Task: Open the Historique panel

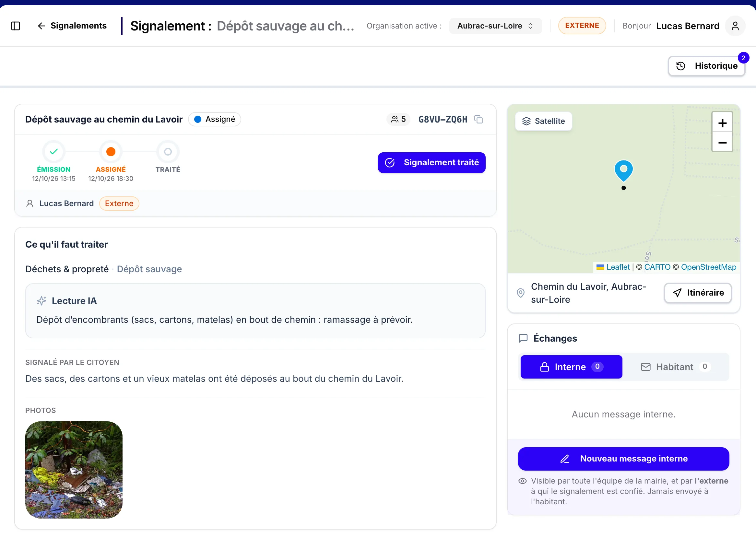Action: point(706,66)
